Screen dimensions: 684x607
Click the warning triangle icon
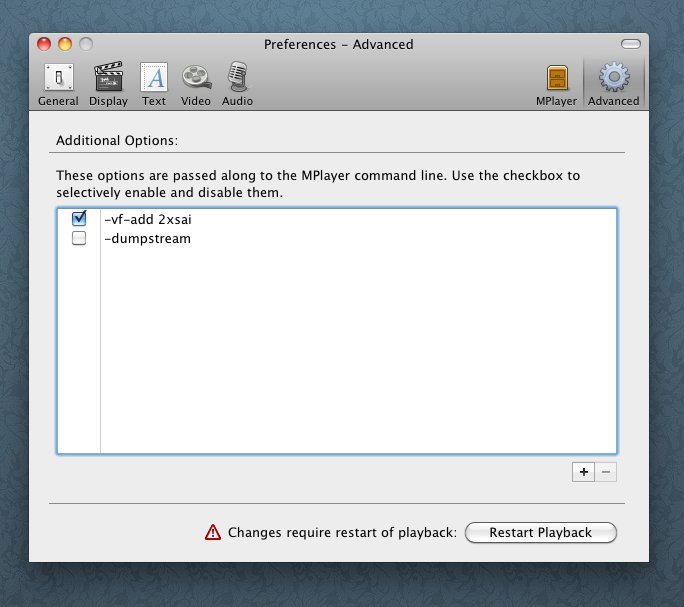(212, 533)
